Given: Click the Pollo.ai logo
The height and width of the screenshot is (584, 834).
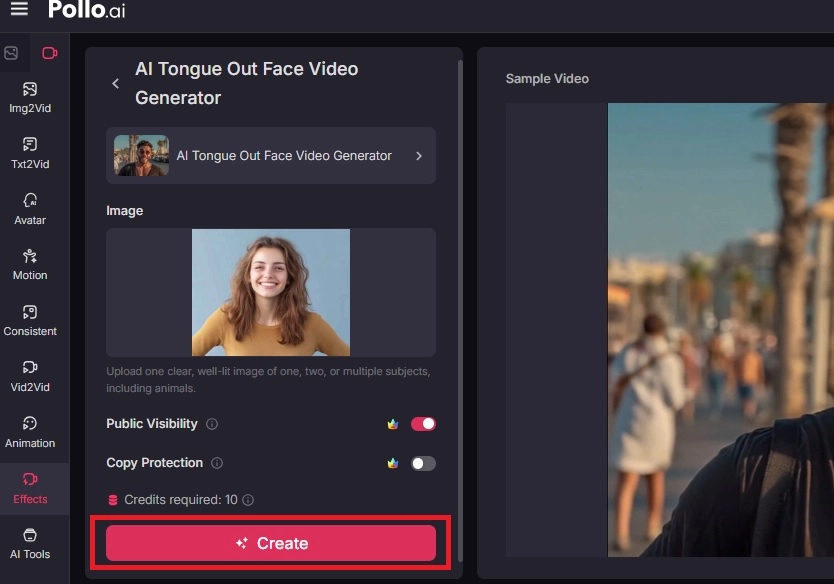Looking at the screenshot, I should tap(86, 13).
